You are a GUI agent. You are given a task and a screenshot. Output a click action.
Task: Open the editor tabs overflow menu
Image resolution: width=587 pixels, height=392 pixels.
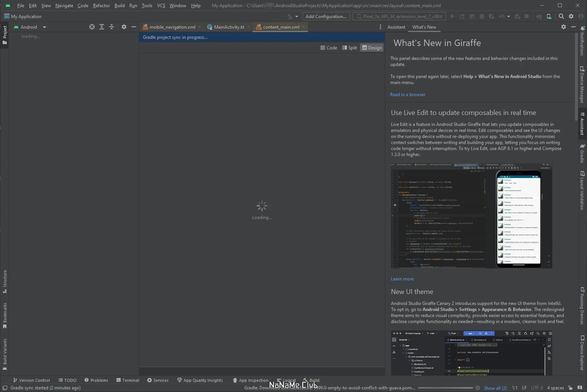380,27
